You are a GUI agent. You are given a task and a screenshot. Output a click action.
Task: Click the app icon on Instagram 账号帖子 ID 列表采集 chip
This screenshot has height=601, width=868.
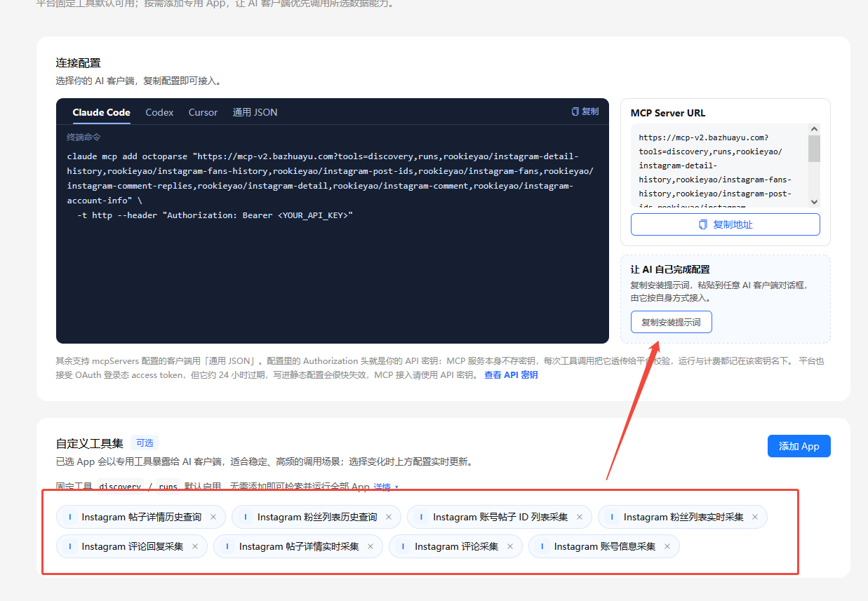coord(420,517)
